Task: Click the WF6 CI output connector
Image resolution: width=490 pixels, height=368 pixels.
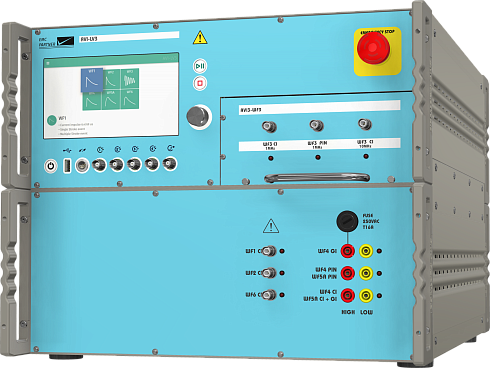Action: click(x=269, y=295)
